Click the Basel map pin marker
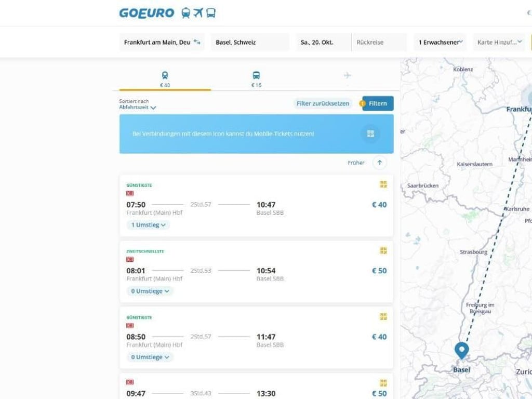 pos(462,351)
